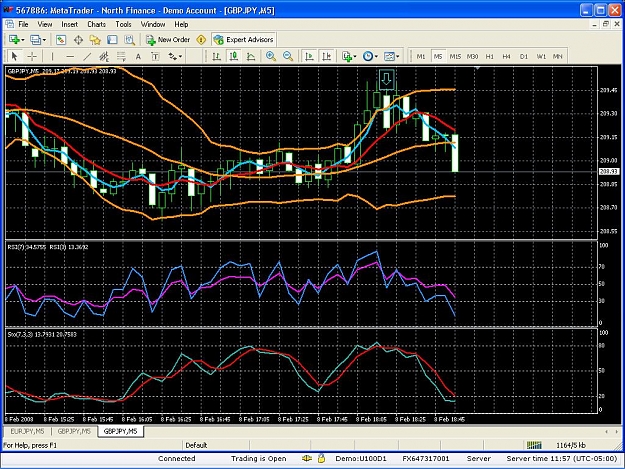Open the Periodicity clock icon
The height and width of the screenshot is (469, 625).
point(368,56)
